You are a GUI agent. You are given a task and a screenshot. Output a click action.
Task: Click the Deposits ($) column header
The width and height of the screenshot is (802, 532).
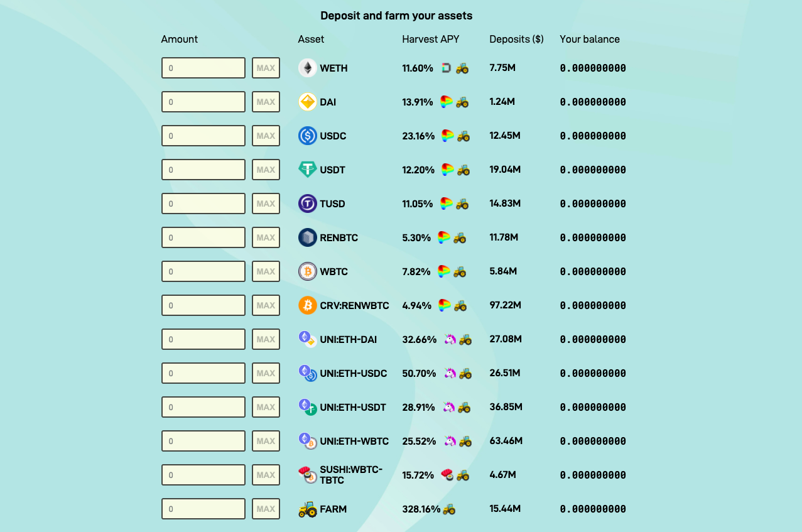pos(516,39)
